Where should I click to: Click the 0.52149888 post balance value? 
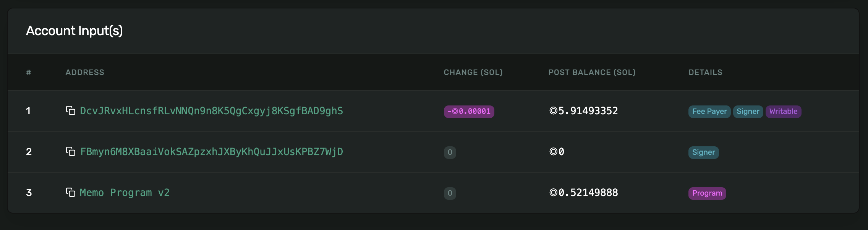pyautogui.click(x=583, y=193)
